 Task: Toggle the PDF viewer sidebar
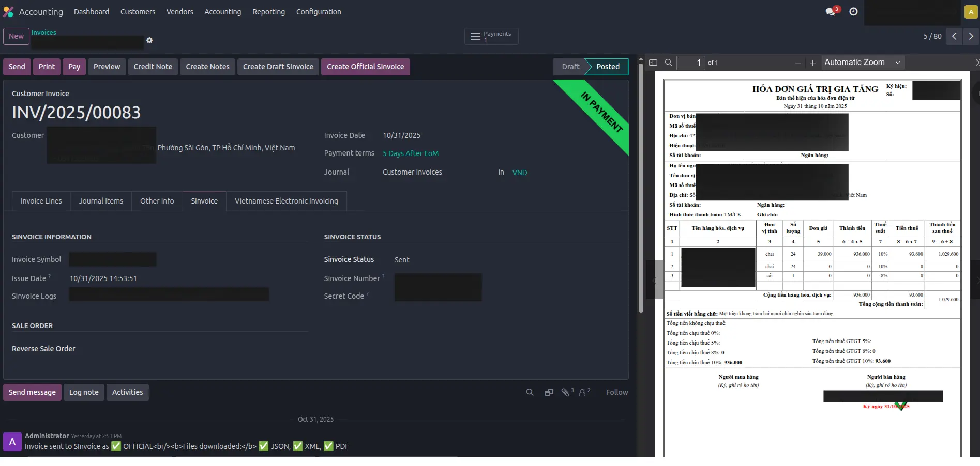[x=653, y=63]
